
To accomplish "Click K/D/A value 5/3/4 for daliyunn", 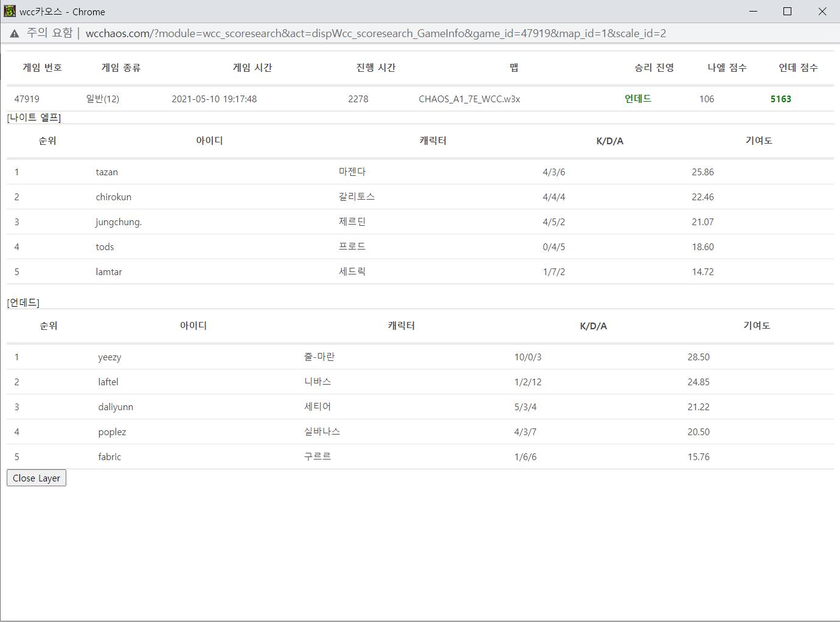I will 526,407.
